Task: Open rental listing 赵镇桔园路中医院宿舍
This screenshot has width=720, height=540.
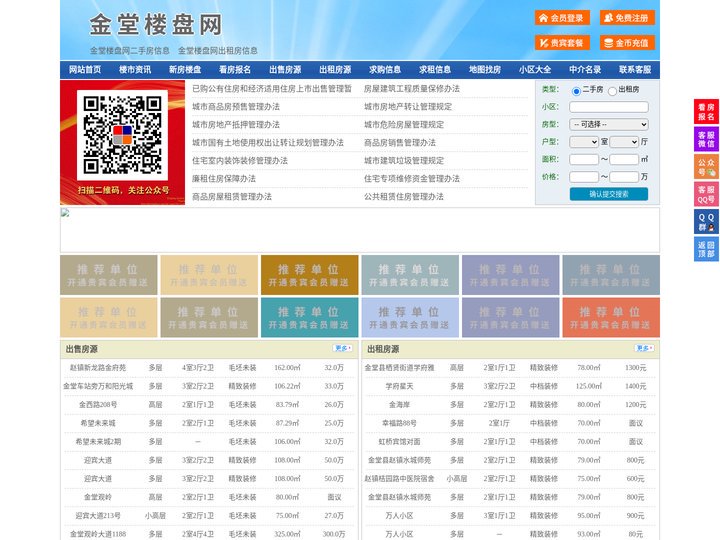Action: tap(399, 478)
